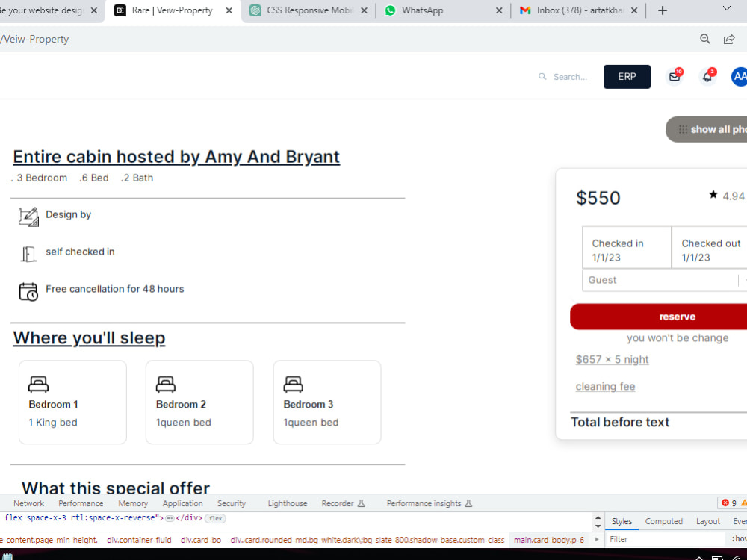Viewport: 747px width, 560px height.
Task: Open the DevTools Lighthouse tab
Action: (288, 503)
